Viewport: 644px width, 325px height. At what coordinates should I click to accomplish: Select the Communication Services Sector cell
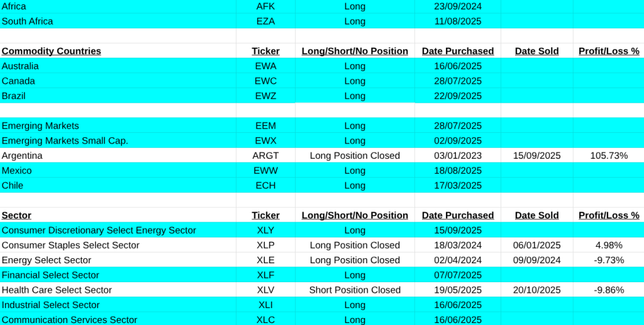point(70,320)
